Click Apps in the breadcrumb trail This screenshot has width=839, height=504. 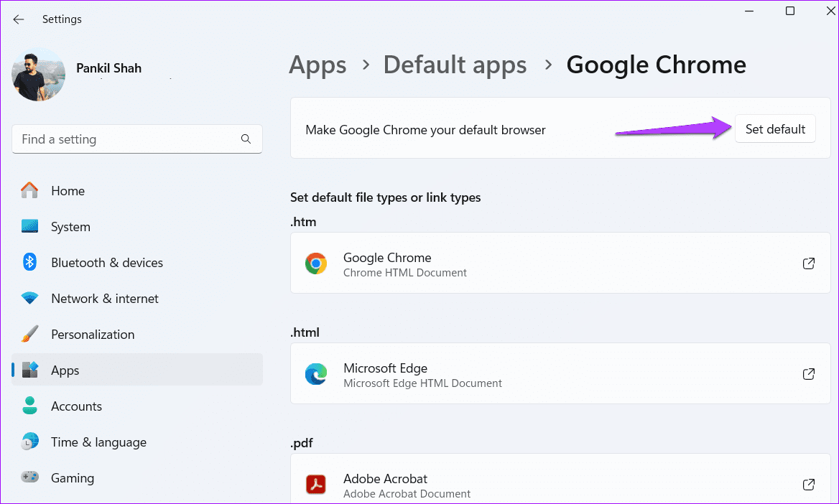pyautogui.click(x=317, y=65)
